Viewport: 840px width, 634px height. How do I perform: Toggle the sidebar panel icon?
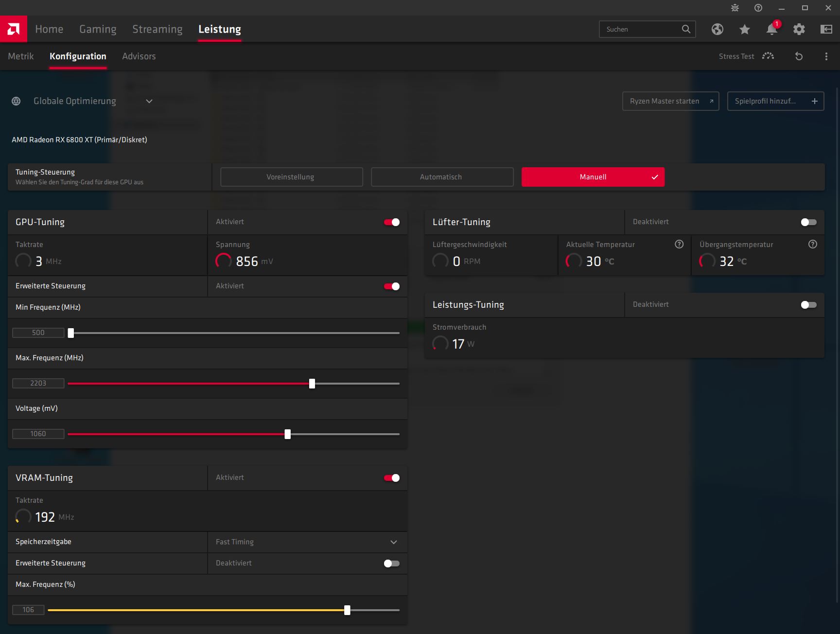tap(826, 29)
